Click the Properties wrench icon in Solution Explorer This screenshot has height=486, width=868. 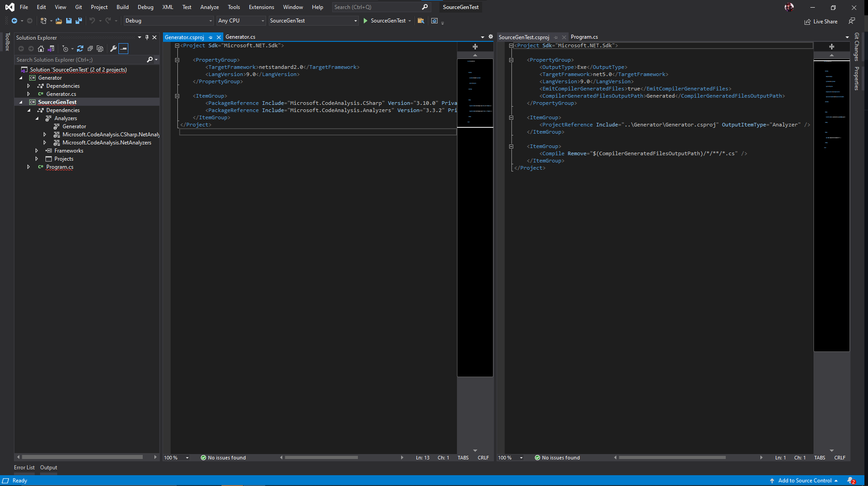click(113, 49)
